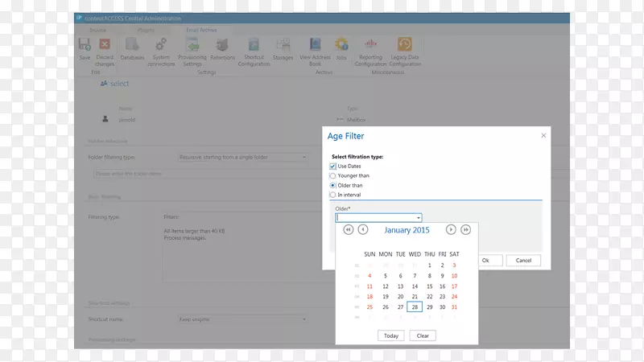Open the Older date dropdown arrow

(x=419, y=218)
